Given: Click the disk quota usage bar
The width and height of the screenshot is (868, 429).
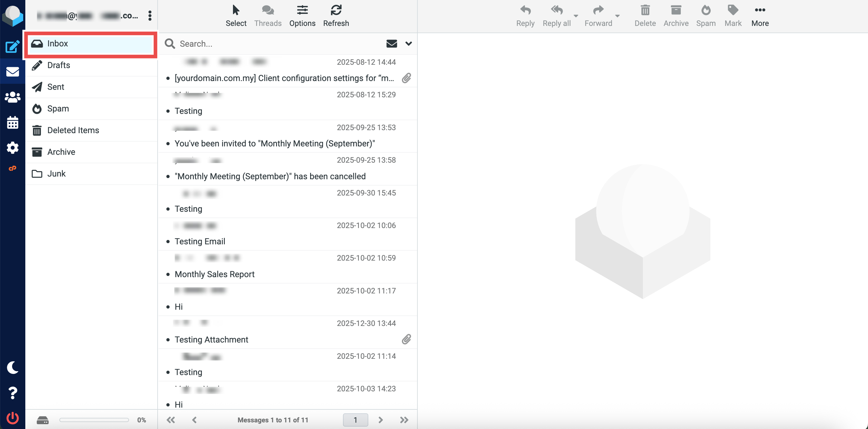Looking at the screenshot, I should (94, 420).
